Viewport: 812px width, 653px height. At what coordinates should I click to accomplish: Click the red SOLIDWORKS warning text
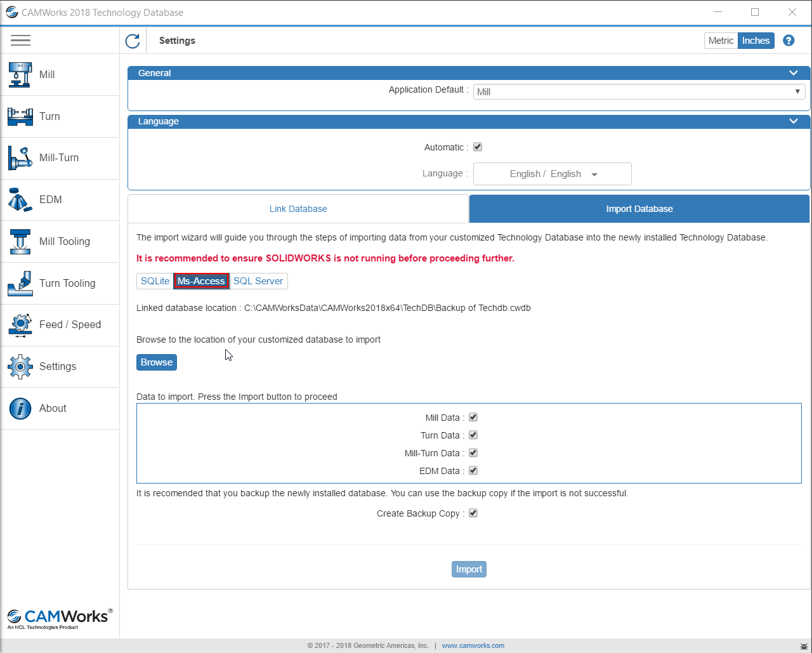[x=325, y=258]
